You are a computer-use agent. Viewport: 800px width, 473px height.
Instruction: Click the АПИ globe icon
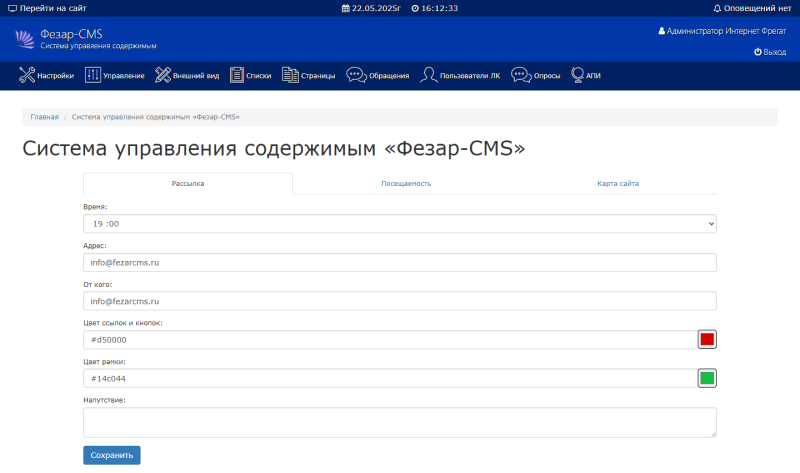tap(578, 75)
